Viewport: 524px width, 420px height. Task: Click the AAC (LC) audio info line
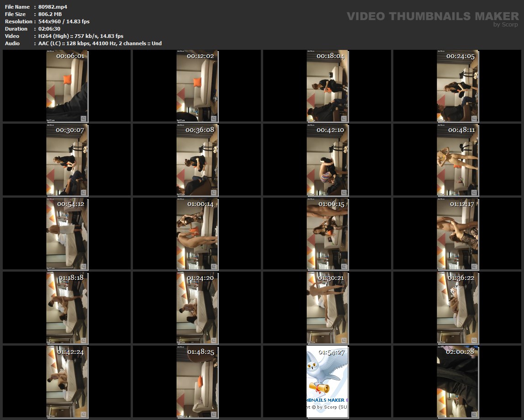click(x=100, y=43)
